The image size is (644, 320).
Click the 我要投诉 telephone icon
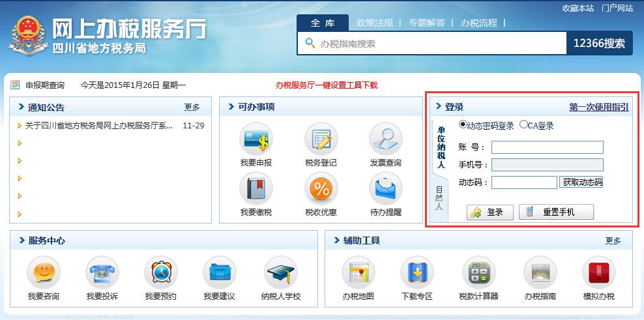(x=102, y=273)
